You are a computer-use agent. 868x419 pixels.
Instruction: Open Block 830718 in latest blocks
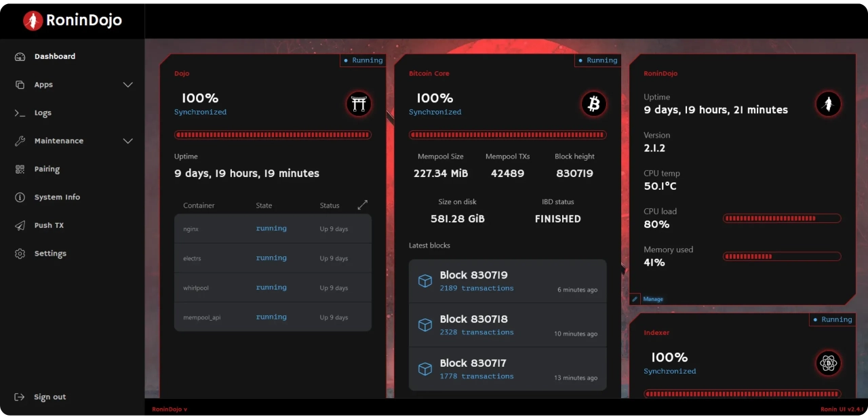[x=507, y=325]
